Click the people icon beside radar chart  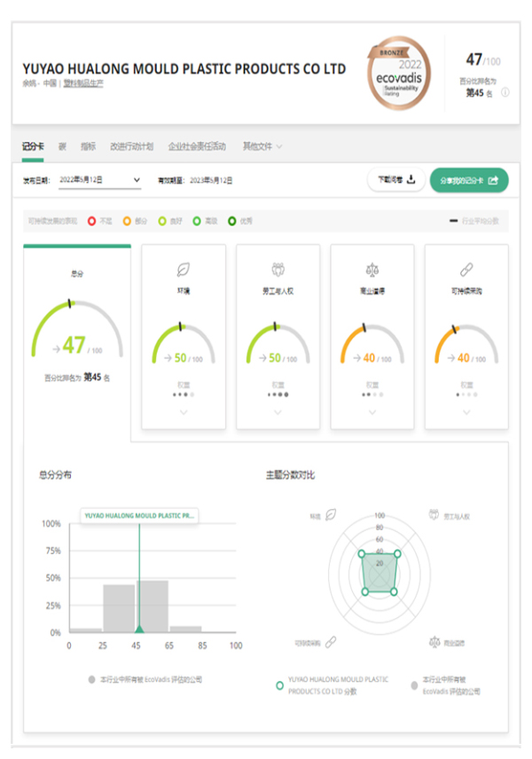click(434, 514)
